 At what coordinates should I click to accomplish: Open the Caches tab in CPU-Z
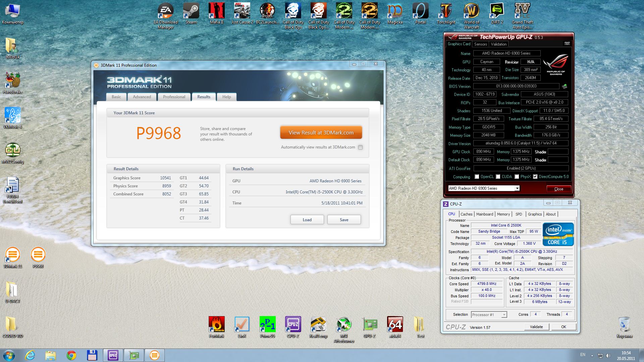pos(466,214)
